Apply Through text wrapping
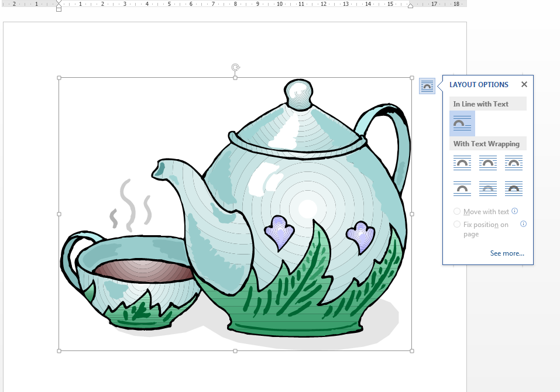 [513, 163]
